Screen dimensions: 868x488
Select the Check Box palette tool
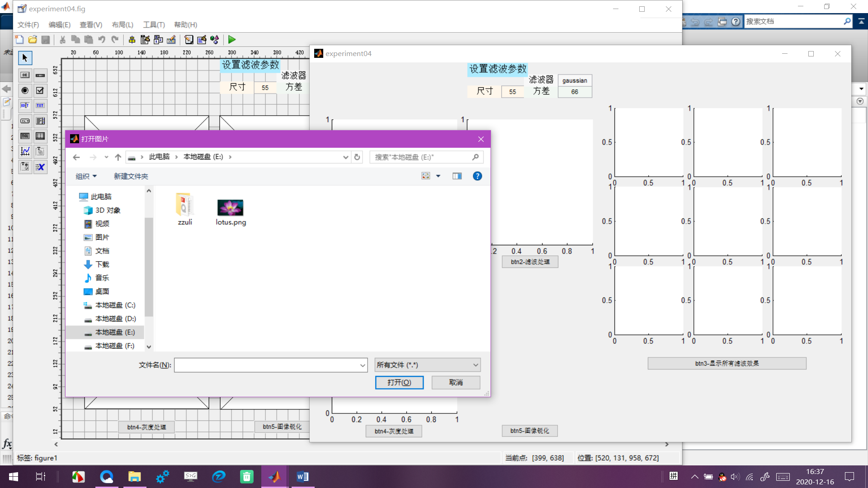(40, 90)
